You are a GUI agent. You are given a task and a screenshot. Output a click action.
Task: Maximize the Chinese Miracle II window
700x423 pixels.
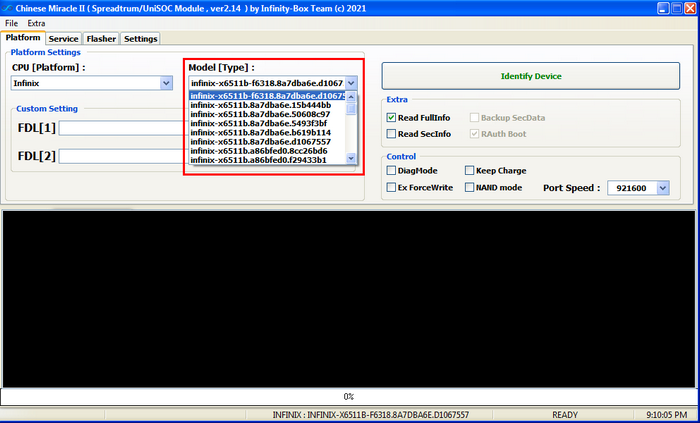pos(677,8)
